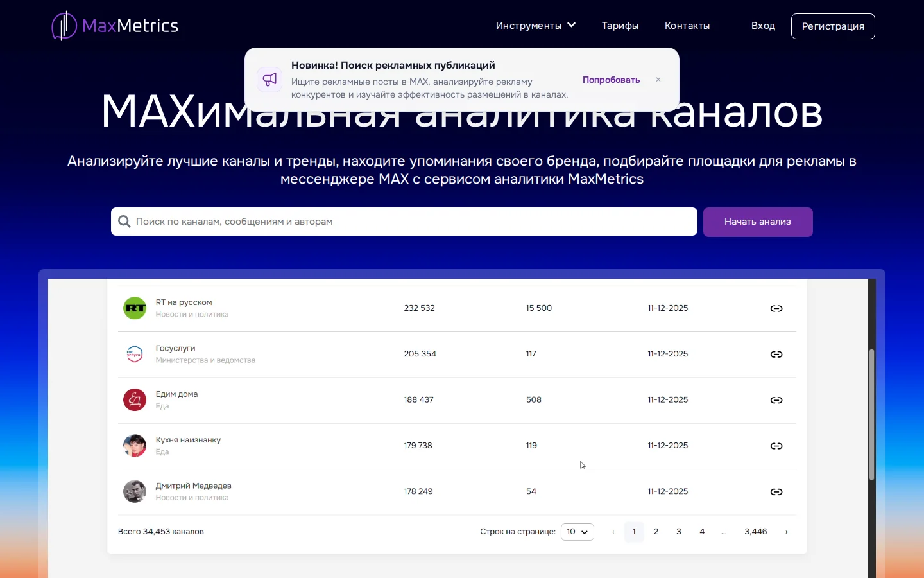Viewport: 924px width, 578px height.
Task: Go to pagination page 3
Action: [x=679, y=532]
